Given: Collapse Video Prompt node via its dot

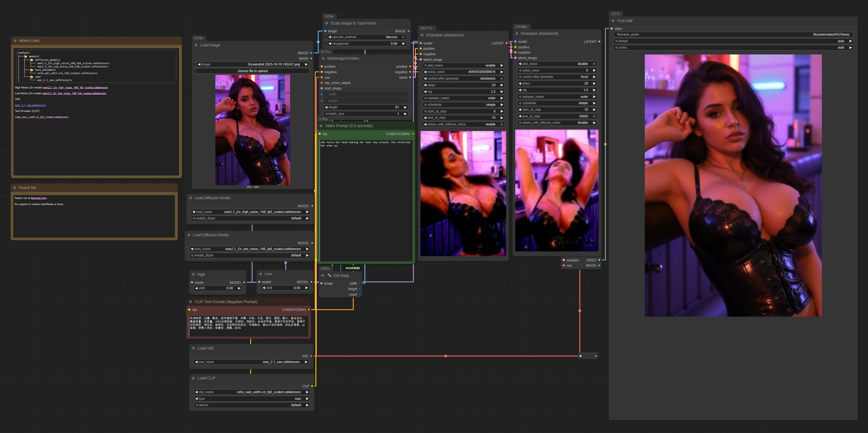Looking at the screenshot, I should pos(321,126).
